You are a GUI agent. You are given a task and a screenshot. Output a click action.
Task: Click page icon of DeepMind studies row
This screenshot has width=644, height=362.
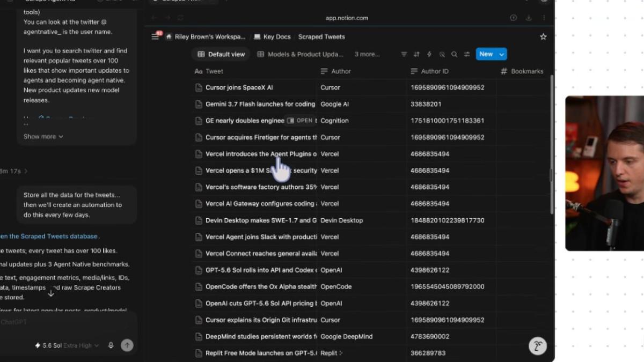[199, 337]
